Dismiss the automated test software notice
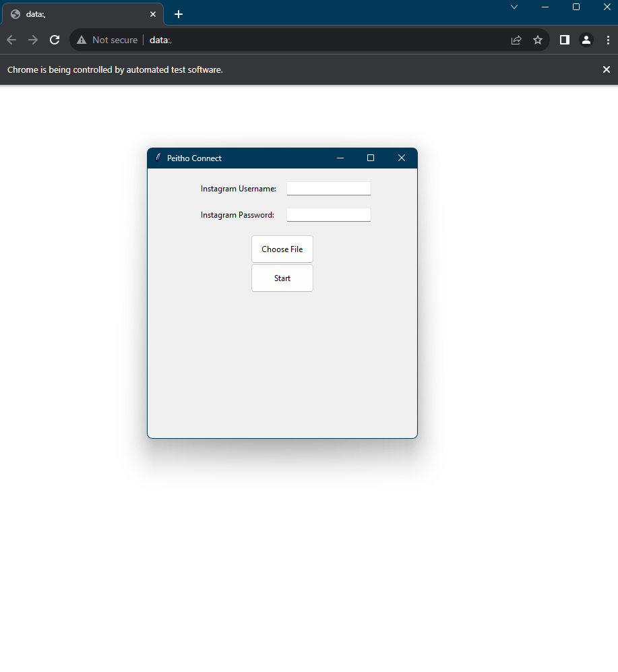The height and width of the screenshot is (672, 618). [606, 69]
